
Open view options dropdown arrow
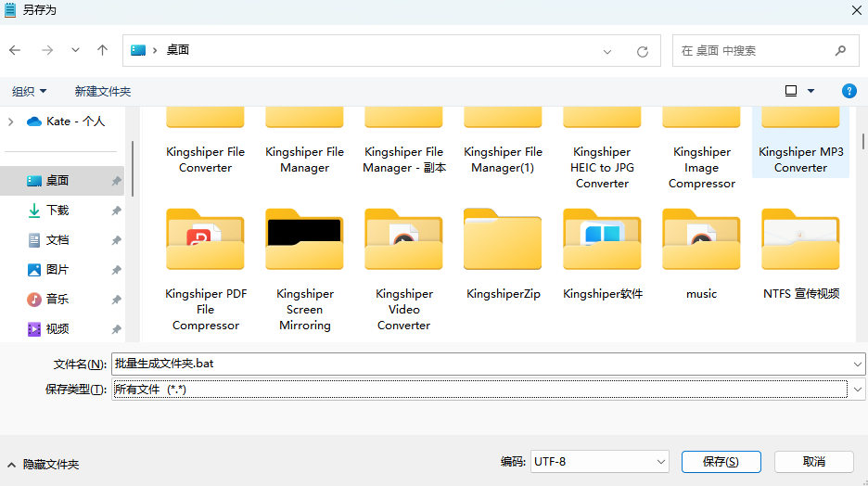click(x=811, y=91)
